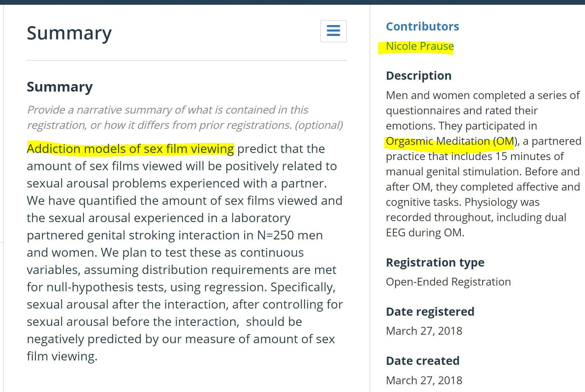Click highlighted 'Addiction models of sex film viewing'
Screen dimensions: 585x392
click(x=130, y=149)
